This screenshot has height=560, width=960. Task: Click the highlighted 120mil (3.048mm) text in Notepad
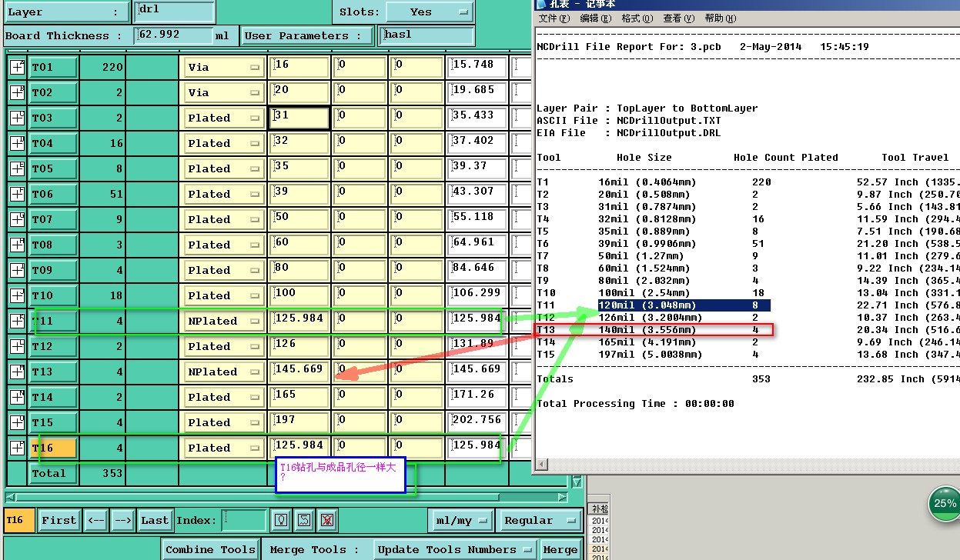pyautogui.click(x=647, y=305)
